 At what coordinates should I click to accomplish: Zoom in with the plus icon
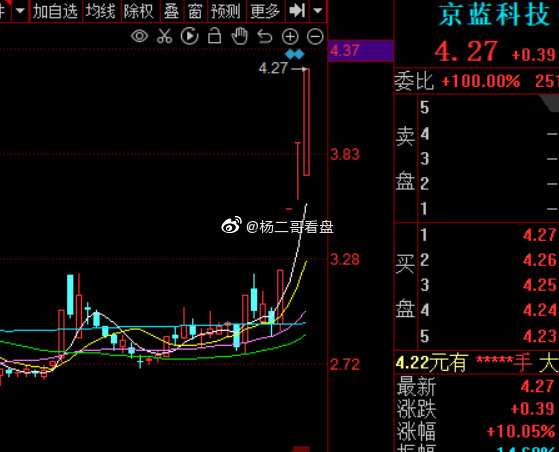click(x=290, y=36)
